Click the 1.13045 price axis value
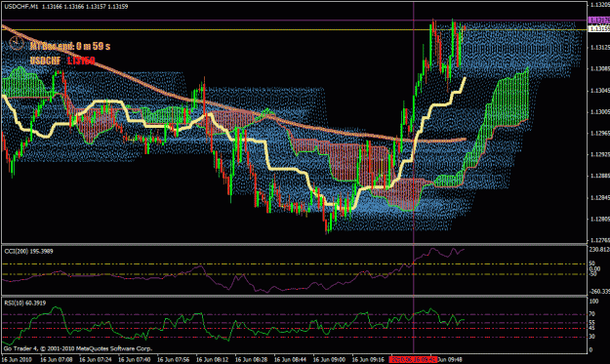Image resolution: width=610 pixels, height=364 pixels. pos(599,90)
